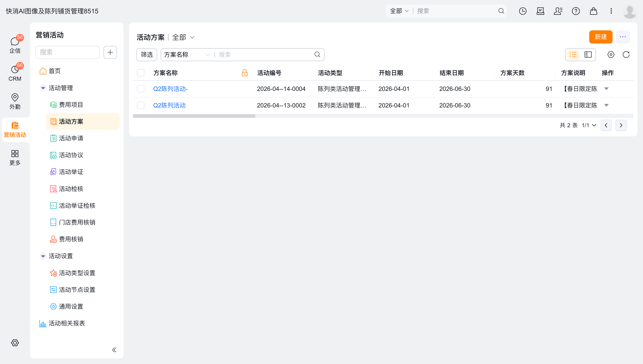Click the orange 新建 button
This screenshot has height=364, width=643.
coord(601,37)
